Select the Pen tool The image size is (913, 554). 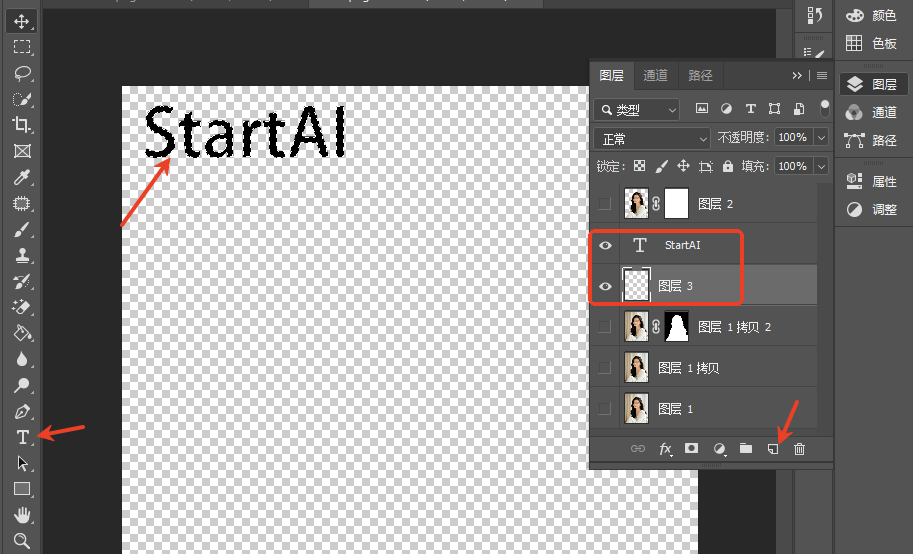coord(22,411)
